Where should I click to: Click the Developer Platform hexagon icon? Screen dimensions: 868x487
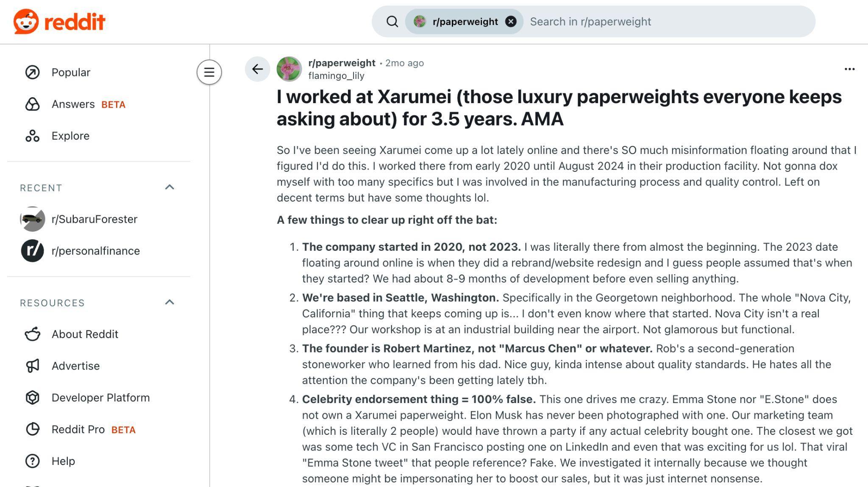[33, 397]
